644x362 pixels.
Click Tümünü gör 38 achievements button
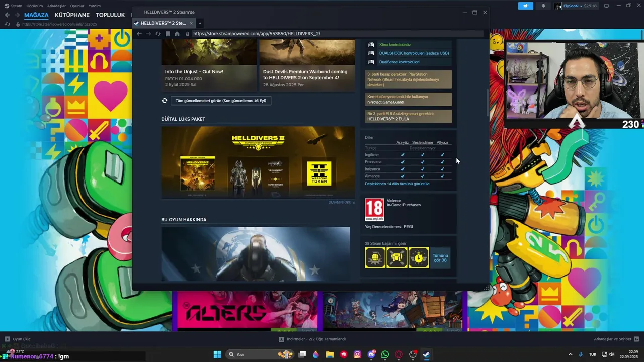(x=440, y=258)
